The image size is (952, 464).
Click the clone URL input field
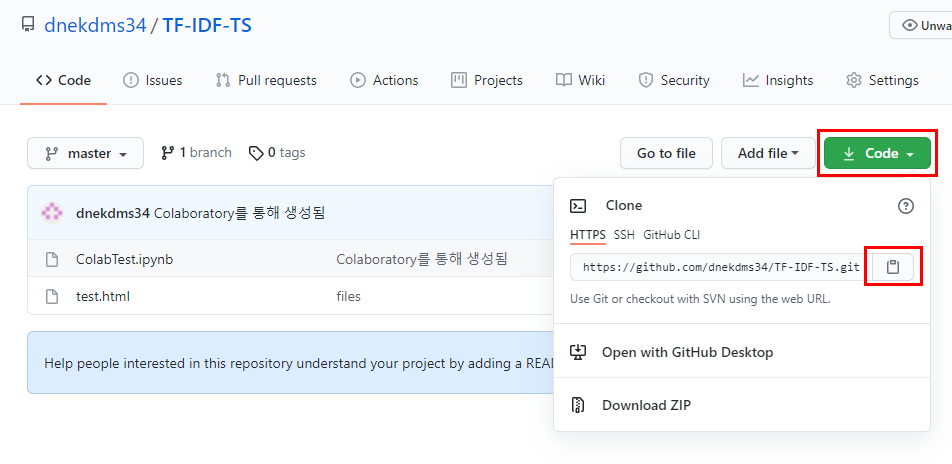[721, 267]
